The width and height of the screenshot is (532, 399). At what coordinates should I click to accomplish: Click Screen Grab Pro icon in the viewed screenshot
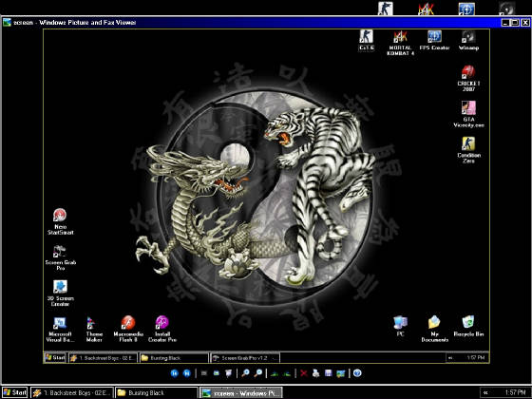tap(61, 257)
